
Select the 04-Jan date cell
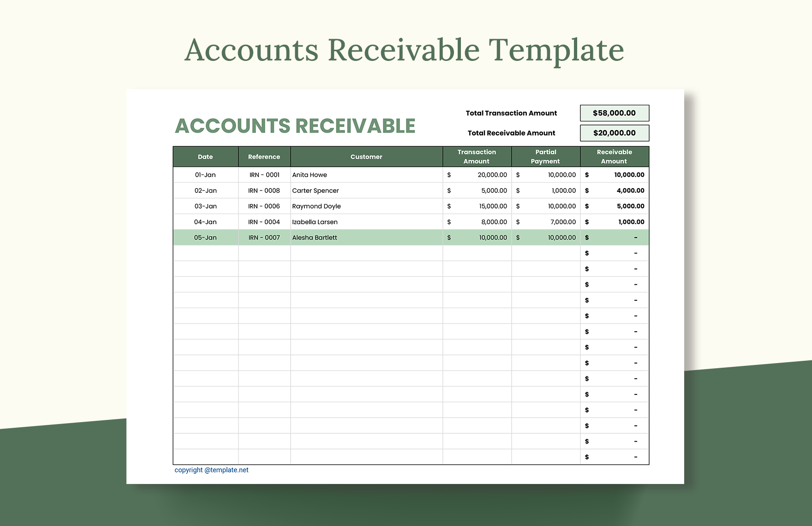point(205,221)
